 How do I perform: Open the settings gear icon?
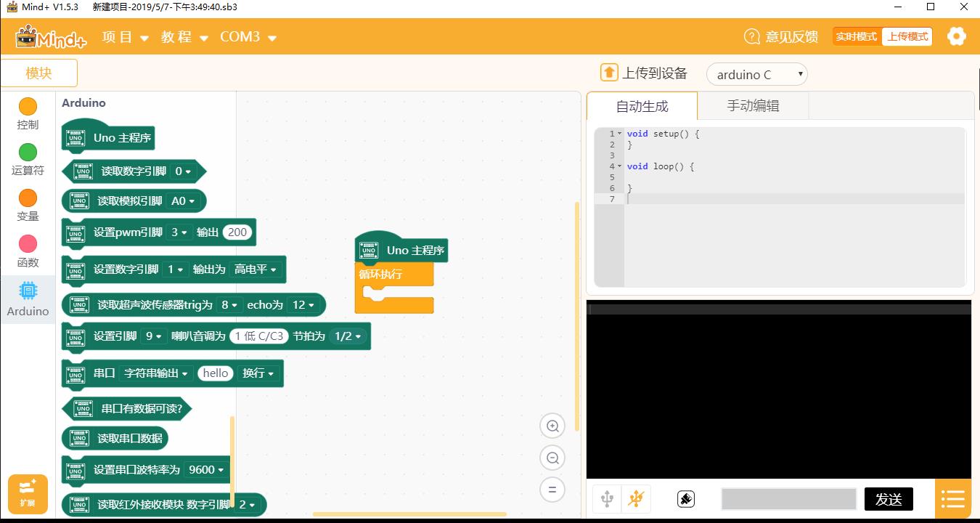[x=957, y=36]
